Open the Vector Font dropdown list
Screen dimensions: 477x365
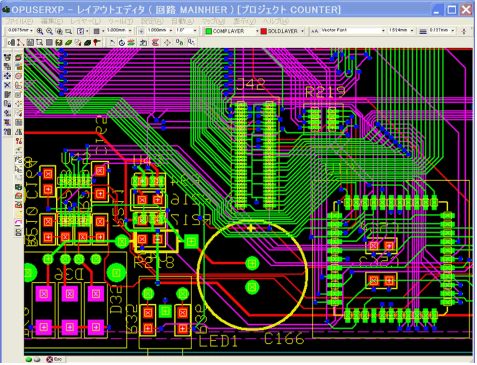[353, 30]
